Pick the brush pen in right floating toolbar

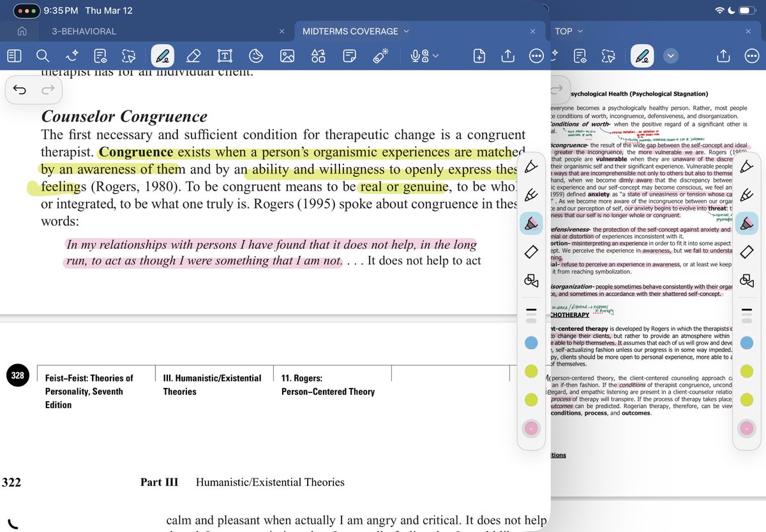click(746, 195)
